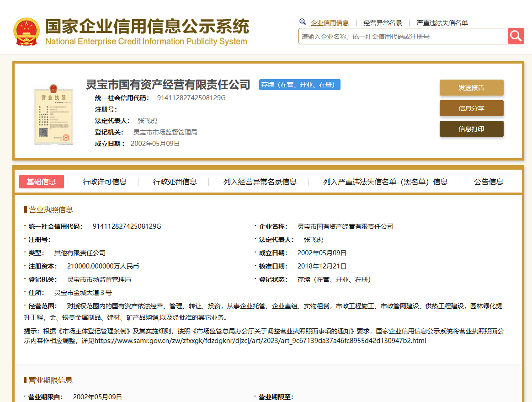Click the samr.gov.cn notice URL text
Viewport: 532px width, 402px height.
260,341
